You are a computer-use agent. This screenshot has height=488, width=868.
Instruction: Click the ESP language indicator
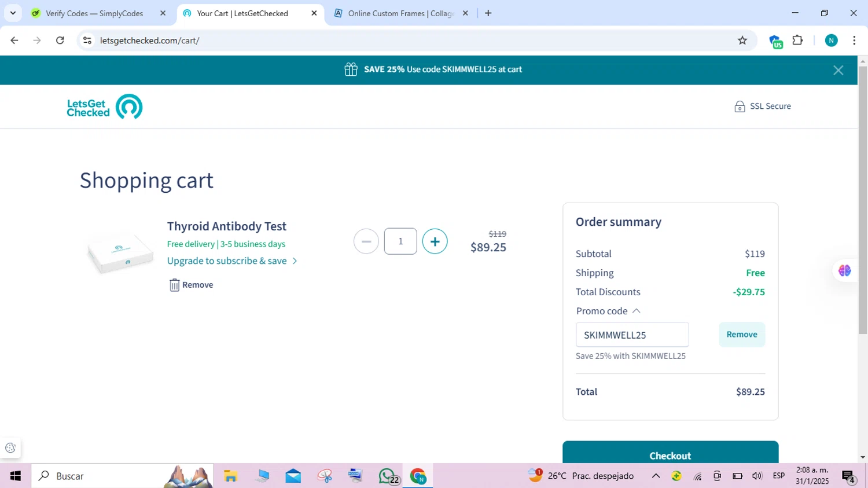point(779,476)
